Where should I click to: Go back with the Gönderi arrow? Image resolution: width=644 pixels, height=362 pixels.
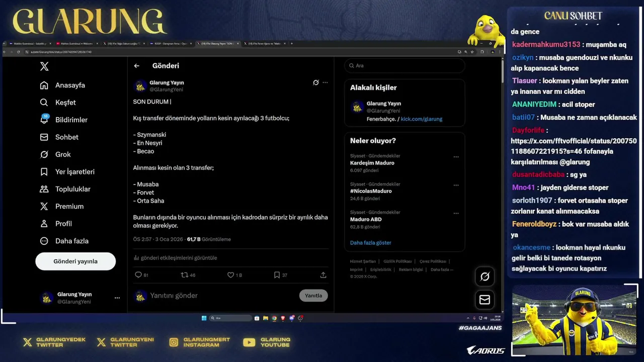[x=136, y=66]
